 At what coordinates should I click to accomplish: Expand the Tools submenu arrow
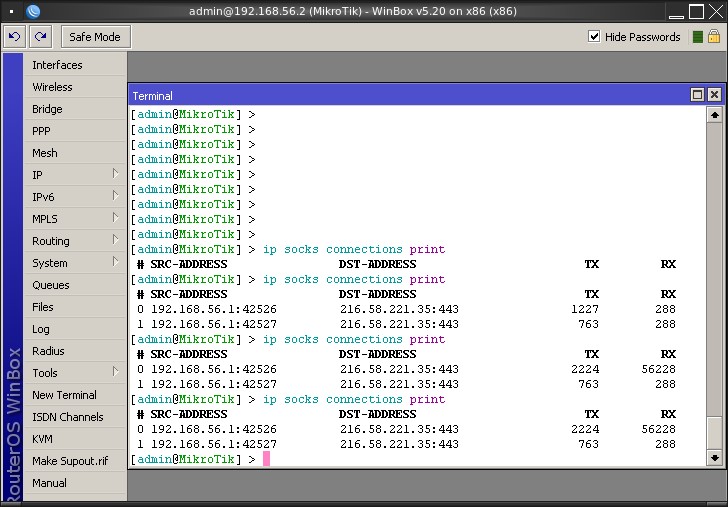pyautogui.click(x=116, y=372)
